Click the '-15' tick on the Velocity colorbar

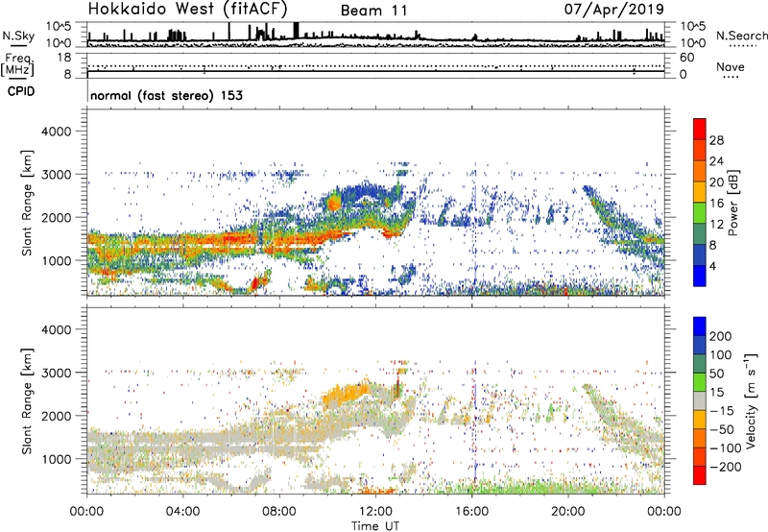click(x=722, y=410)
